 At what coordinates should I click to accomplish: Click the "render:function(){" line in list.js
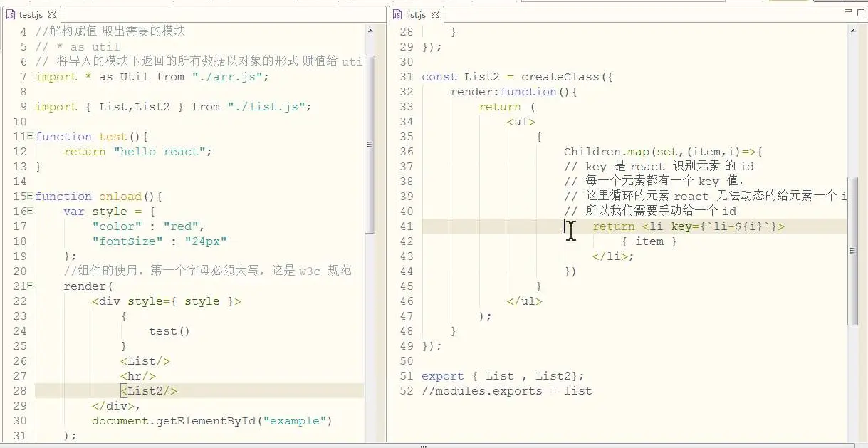coord(514,92)
